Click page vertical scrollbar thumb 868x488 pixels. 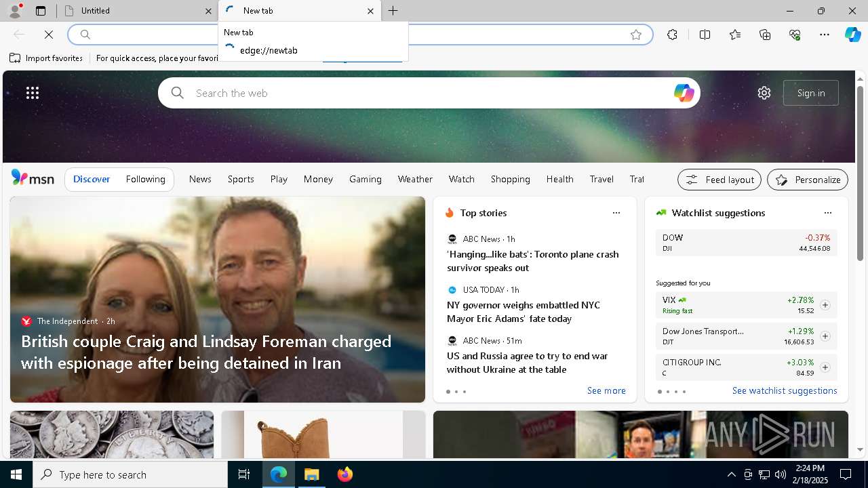coord(860,173)
